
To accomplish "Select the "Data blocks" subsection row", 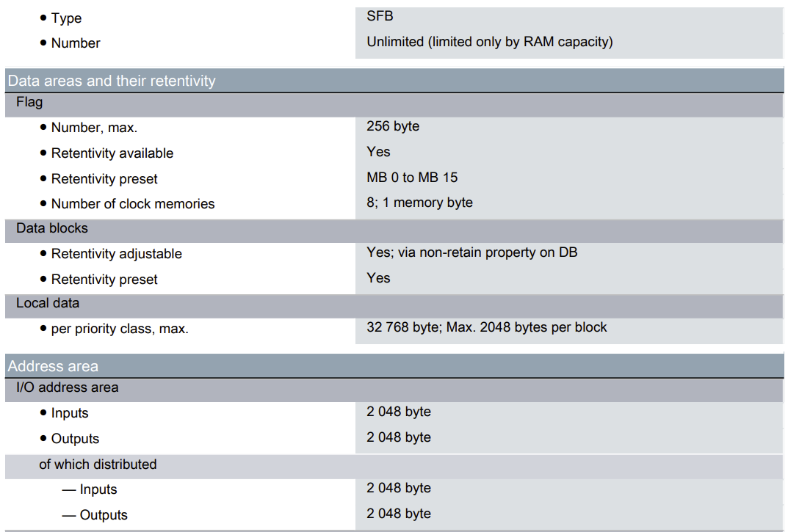I will [x=51, y=228].
